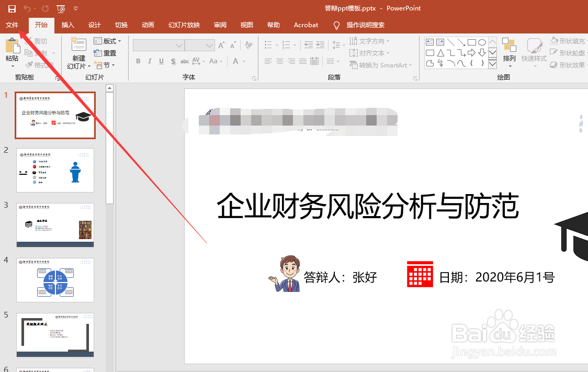This screenshot has height=372, width=588.
Task: Click the clear formatting eraser icon
Action: tap(248, 45)
